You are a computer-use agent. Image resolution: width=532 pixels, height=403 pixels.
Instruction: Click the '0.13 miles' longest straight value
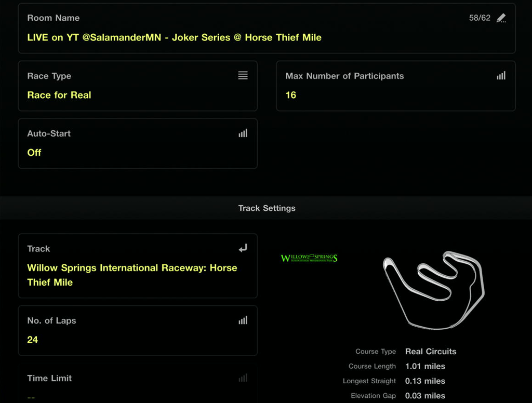[425, 381]
